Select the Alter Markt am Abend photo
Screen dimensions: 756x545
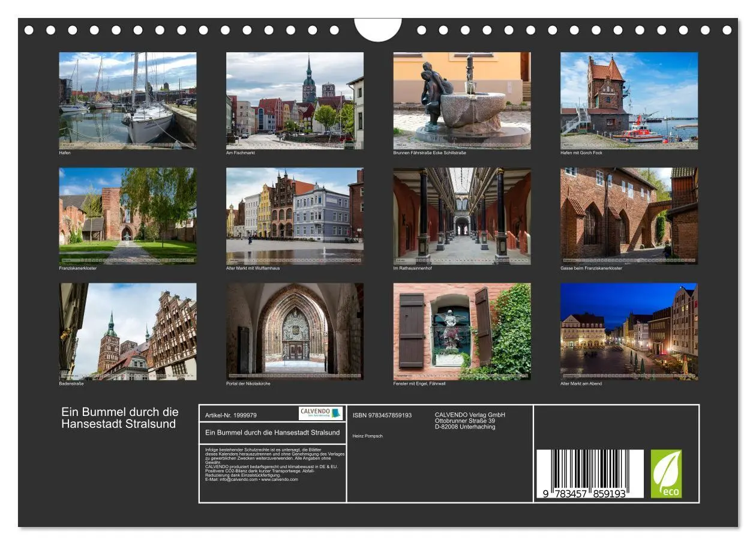coord(629,331)
